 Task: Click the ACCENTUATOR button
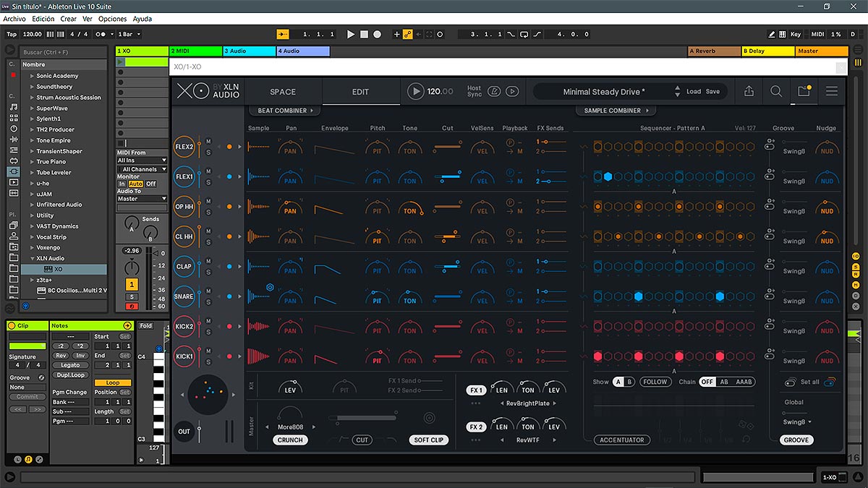(x=622, y=440)
